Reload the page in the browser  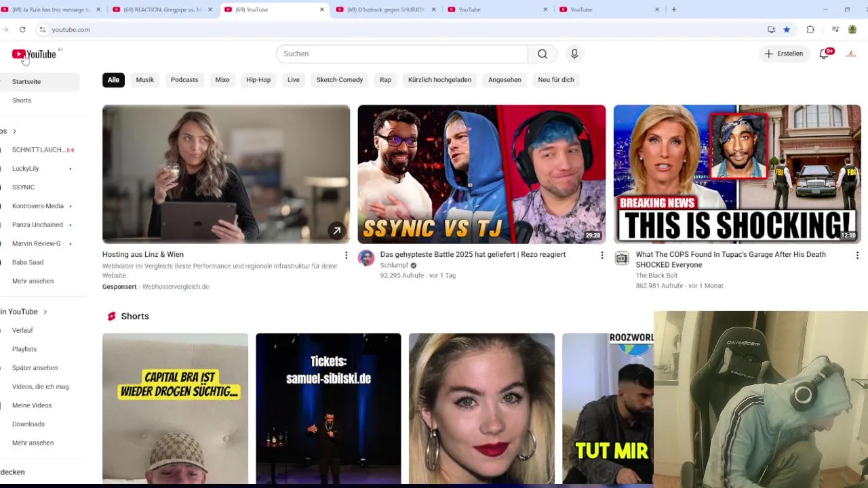pyautogui.click(x=22, y=29)
